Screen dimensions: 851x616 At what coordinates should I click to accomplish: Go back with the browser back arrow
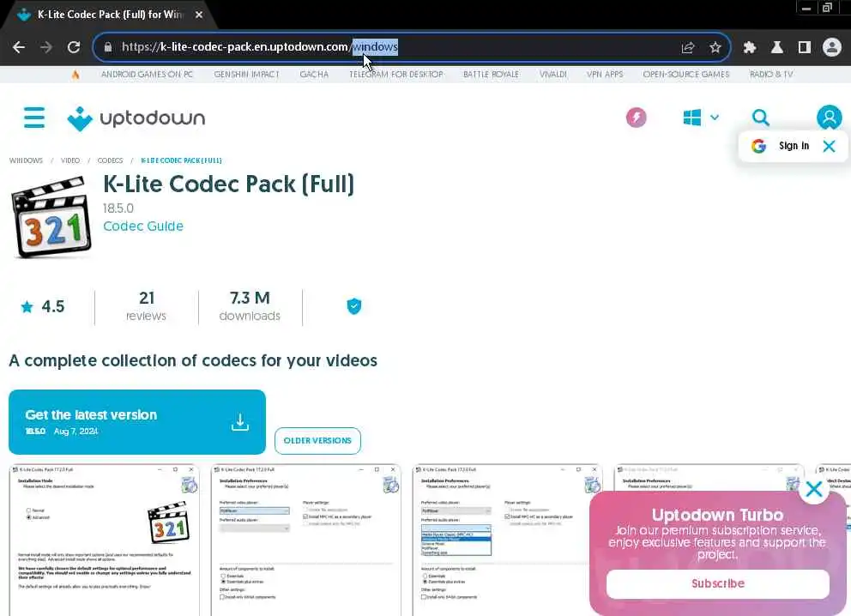point(19,47)
